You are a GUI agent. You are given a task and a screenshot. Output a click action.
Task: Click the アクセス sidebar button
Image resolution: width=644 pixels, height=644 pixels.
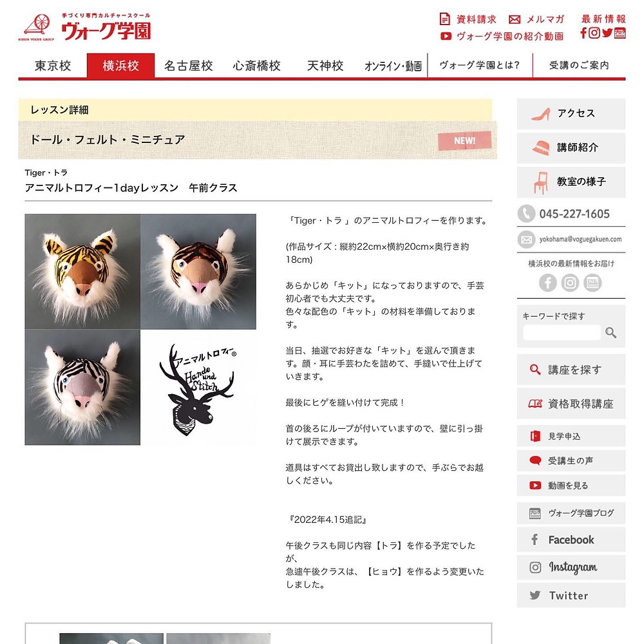click(x=571, y=114)
